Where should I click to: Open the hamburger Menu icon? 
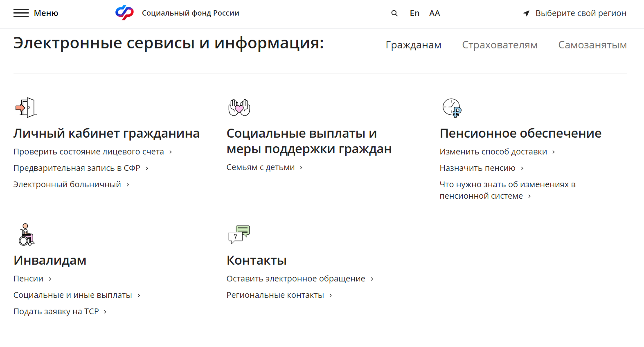(x=21, y=13)
